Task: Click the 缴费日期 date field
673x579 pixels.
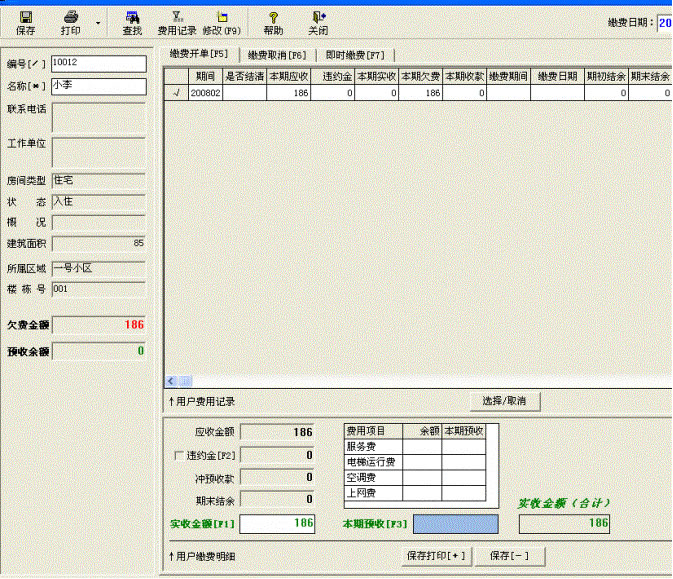Action: [x=665, y=23]
